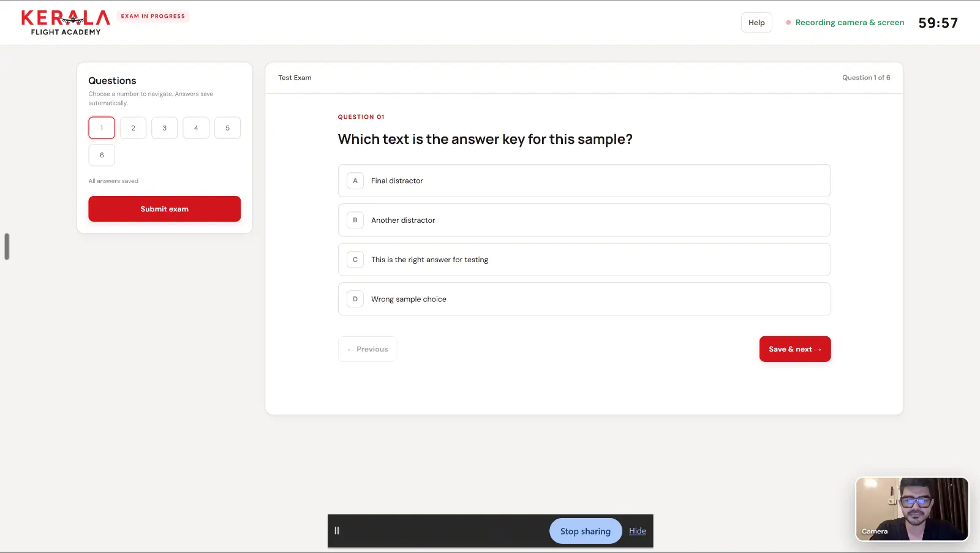Click the EXAM IN PROGRESS badge

(x=153, y=17)
